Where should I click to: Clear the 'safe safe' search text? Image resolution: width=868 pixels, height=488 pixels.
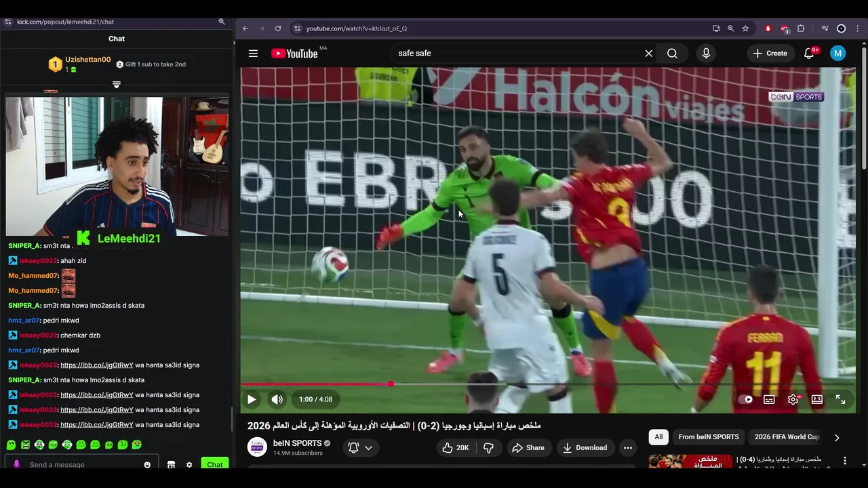coord(648,54)
